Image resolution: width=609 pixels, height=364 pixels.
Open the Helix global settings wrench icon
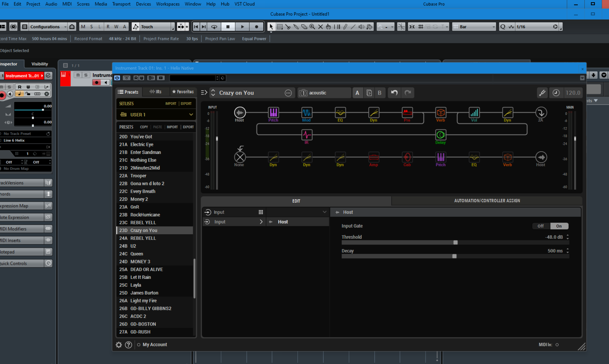point(542,93)
